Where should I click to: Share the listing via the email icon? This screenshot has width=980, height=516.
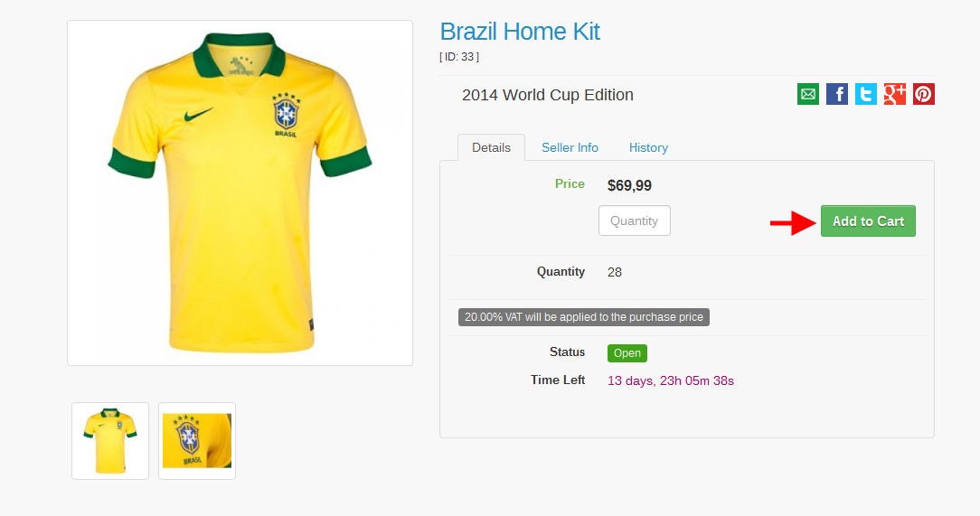807,94
